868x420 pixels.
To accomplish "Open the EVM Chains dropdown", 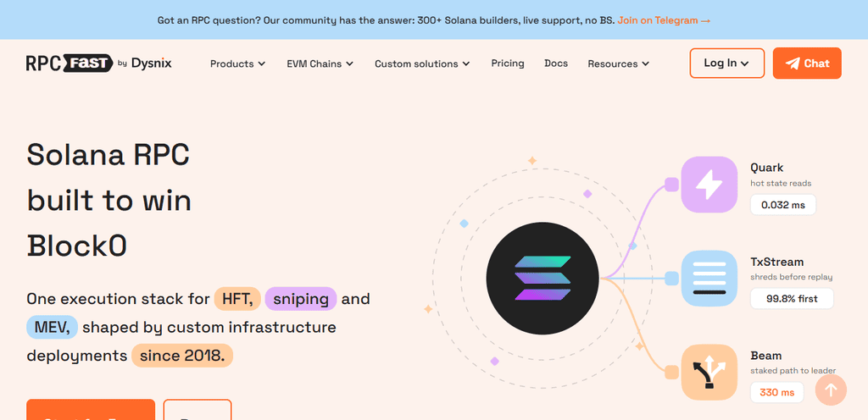I will coord(320,64).
